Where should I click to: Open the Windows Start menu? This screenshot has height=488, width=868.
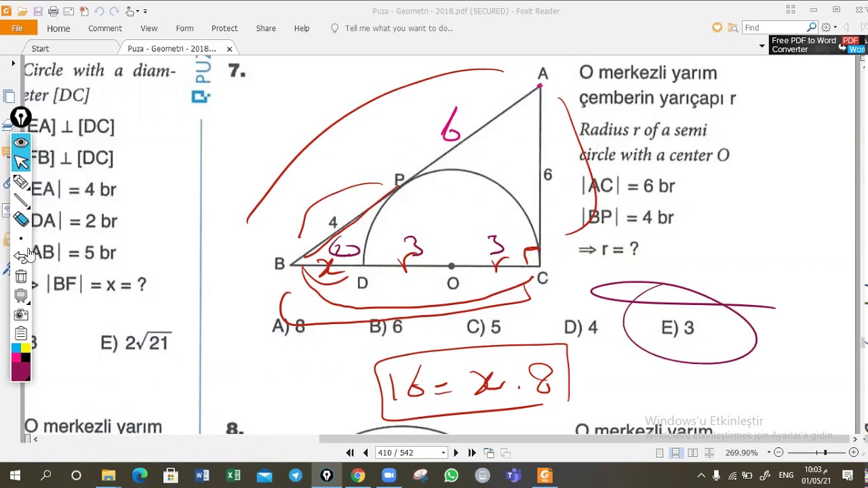point(15,476)
